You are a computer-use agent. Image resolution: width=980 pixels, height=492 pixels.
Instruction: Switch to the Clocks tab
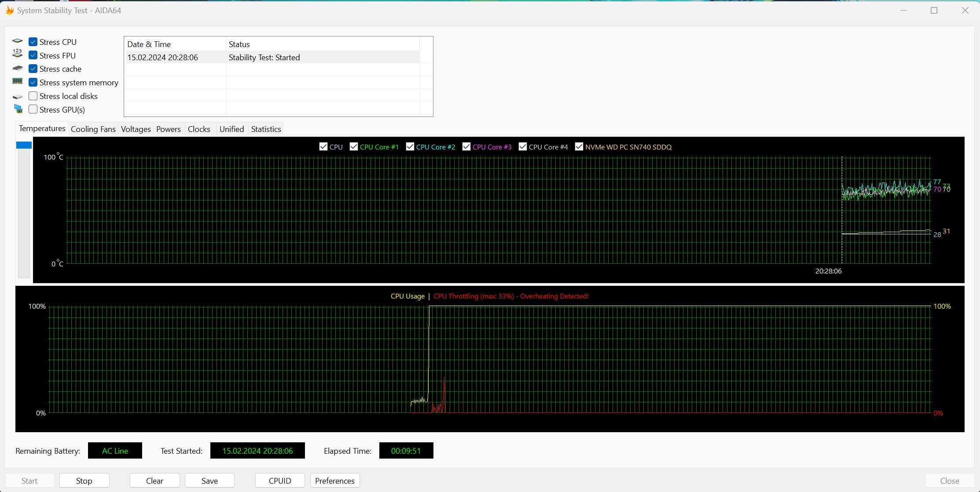[199, 129]
